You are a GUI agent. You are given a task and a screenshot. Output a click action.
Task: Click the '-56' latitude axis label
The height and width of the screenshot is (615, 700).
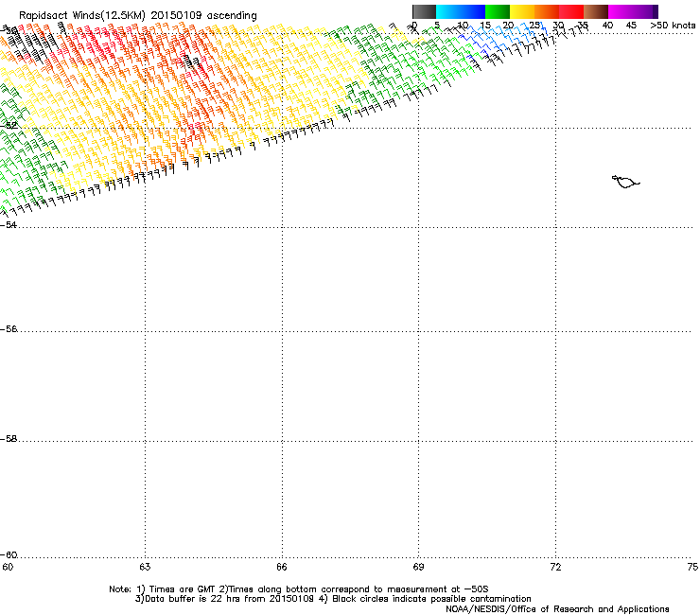pos(9,329)
